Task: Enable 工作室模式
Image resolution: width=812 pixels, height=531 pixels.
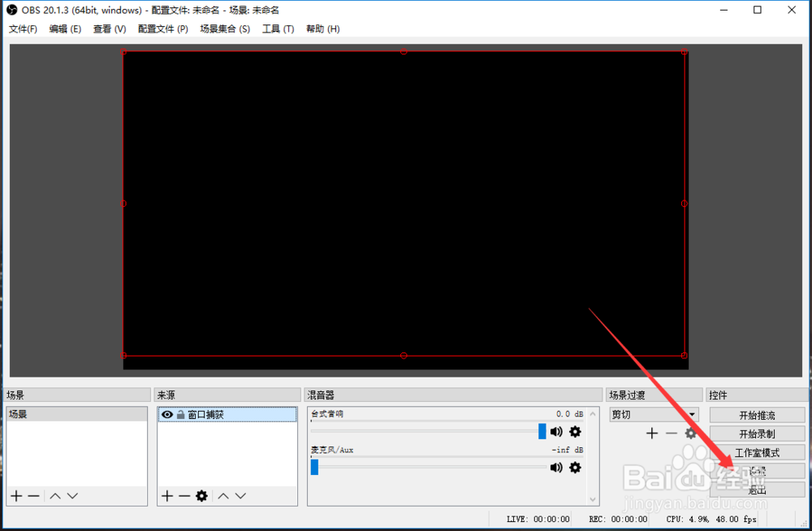Action: click(757, 451)
